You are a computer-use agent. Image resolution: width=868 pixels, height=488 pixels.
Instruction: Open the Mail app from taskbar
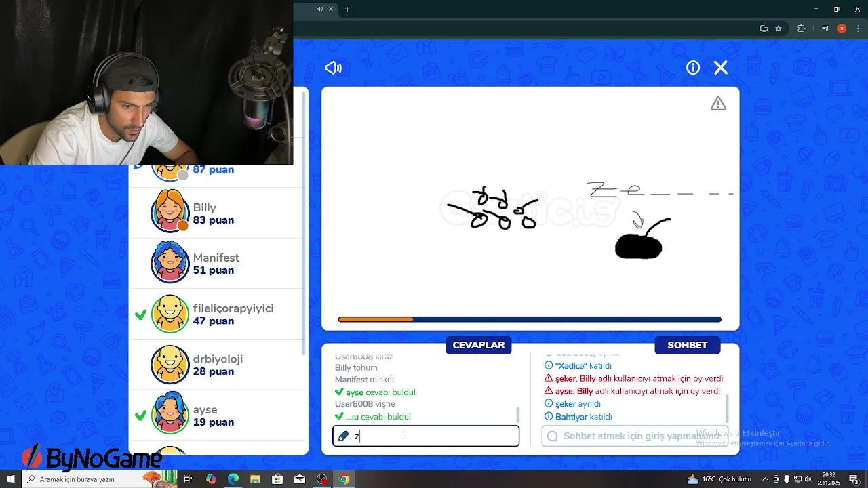point(300,479)
